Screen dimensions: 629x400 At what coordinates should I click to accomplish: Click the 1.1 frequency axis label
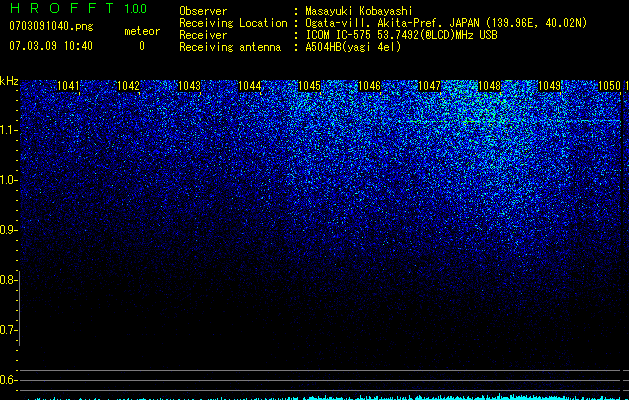click(x=7, y=130)
